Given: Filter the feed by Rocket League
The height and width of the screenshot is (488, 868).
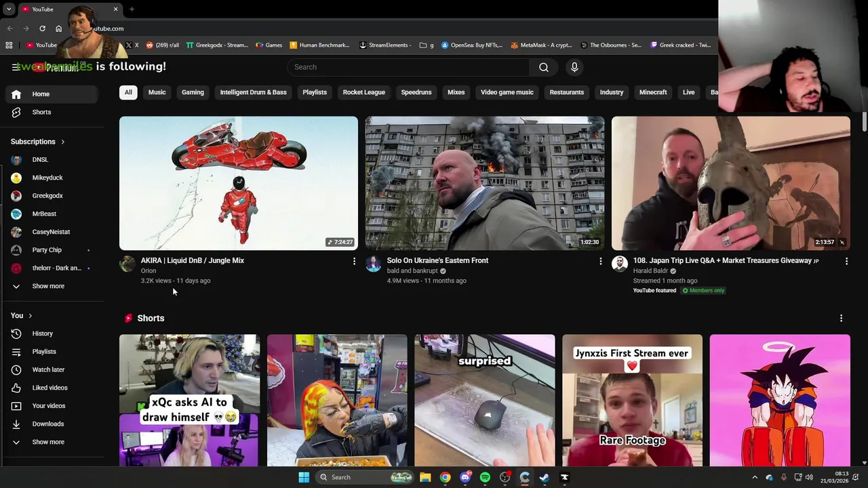Looking at the screenshot, I should (x=363, y=92).
